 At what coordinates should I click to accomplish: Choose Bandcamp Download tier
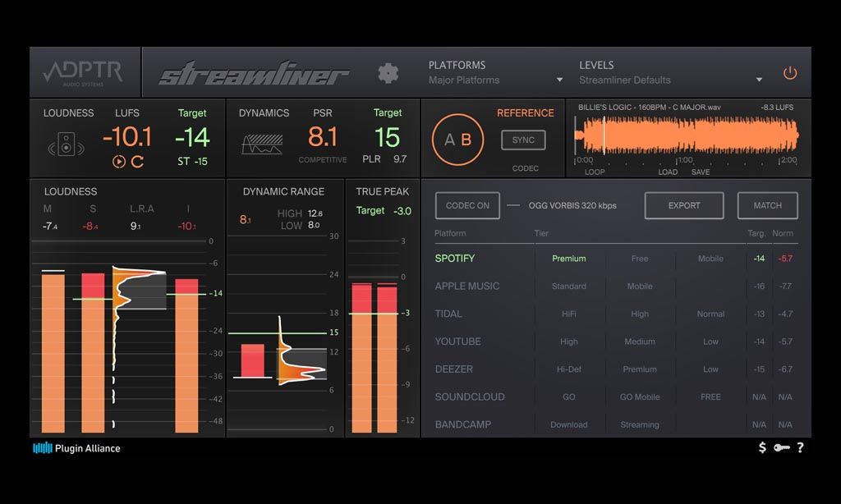(x=569, y=424)
